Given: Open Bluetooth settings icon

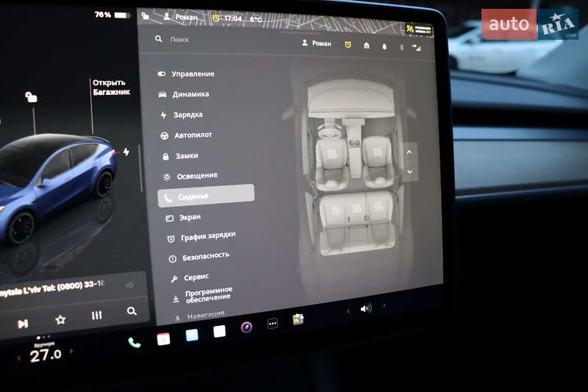Looking at the screenshot, I should coord(401,47).
